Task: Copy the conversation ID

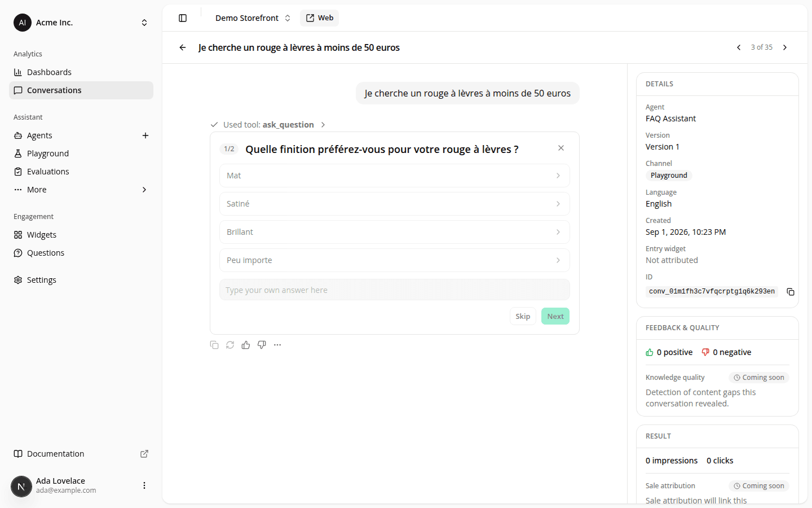Action: 791,292
